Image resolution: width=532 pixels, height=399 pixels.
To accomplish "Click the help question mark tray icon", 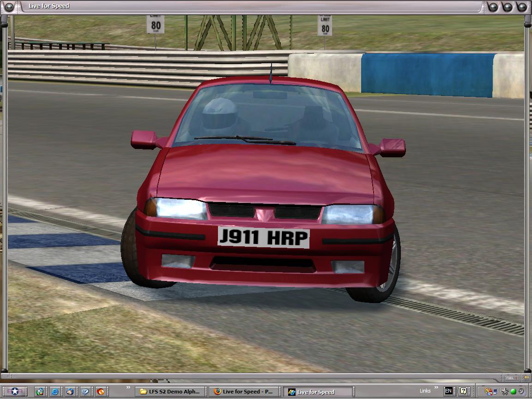I will (464, 391).
